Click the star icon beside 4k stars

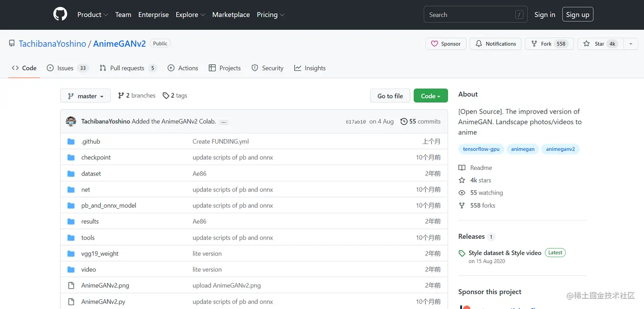462,180
